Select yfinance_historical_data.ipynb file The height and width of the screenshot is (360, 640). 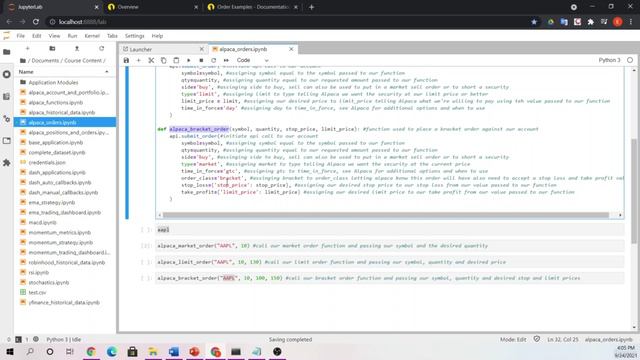pos(65,302)
